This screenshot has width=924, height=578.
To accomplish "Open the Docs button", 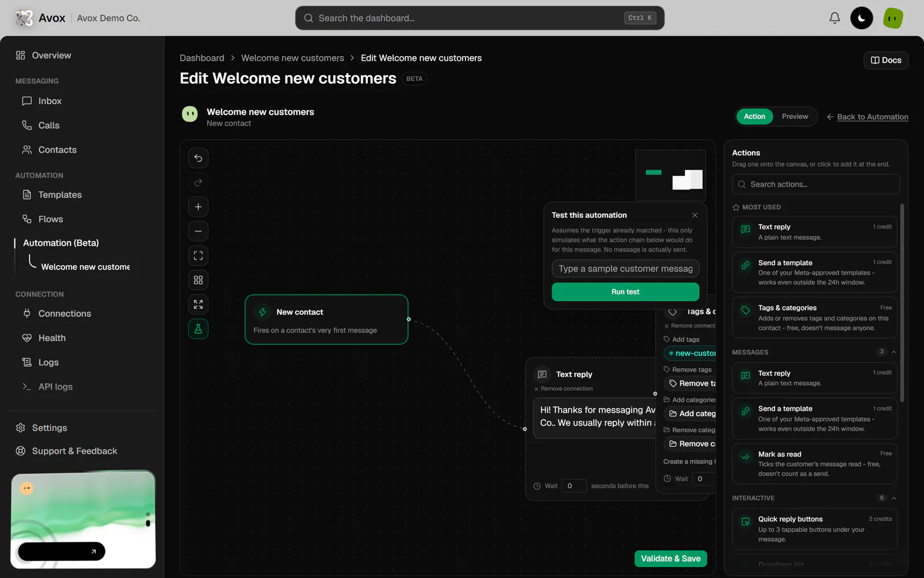I will (886, 60).
